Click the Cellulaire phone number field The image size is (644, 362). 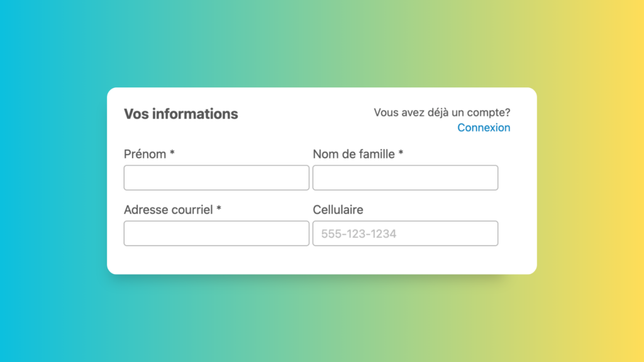coord(405,233)
